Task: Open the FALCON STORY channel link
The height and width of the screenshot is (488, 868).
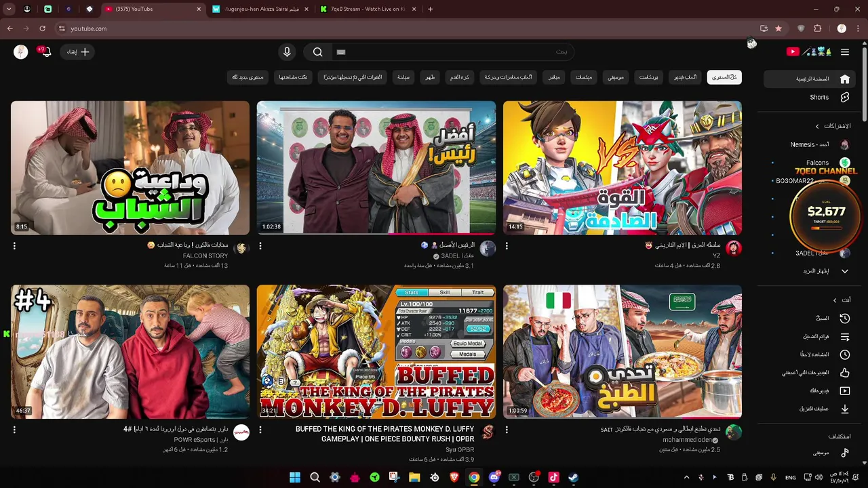Action: coord(205,256)
